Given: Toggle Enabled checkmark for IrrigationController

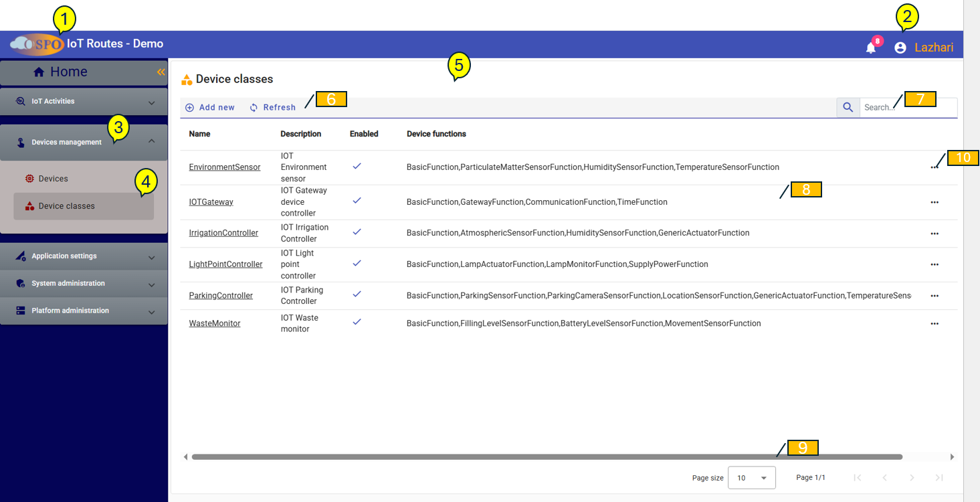Looking at the screenshot, I should (x=357, y=232).
